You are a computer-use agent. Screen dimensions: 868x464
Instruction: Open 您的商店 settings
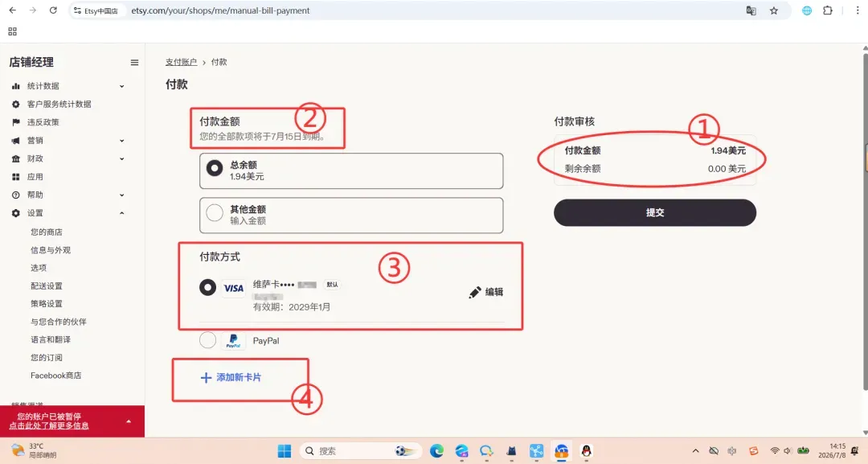pyautogui.click(x=47, y=232)
